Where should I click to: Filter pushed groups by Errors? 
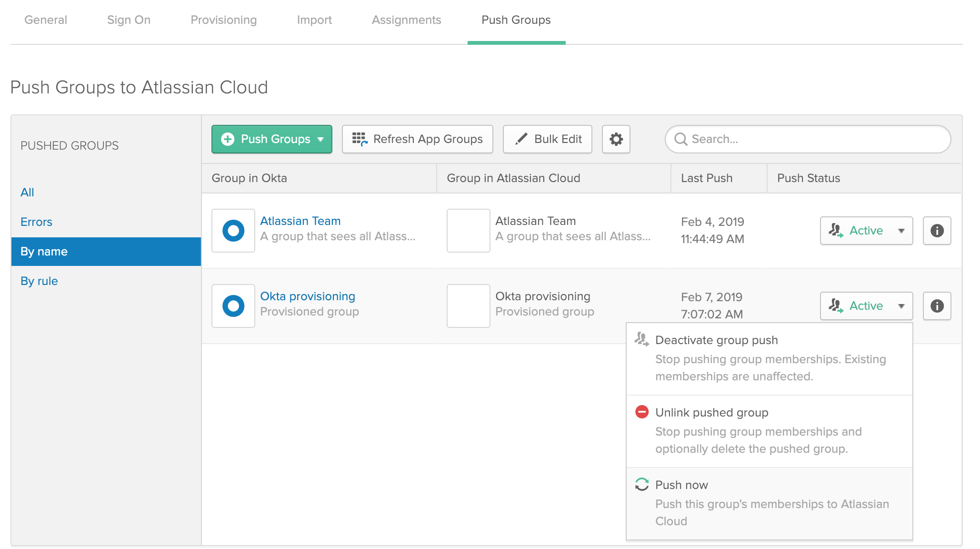click(36, 222)
